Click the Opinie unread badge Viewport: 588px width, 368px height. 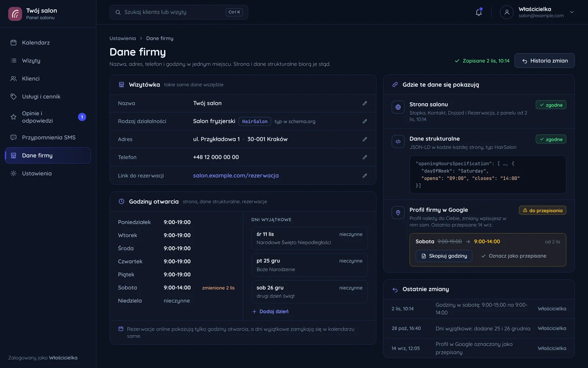point(82,117)
